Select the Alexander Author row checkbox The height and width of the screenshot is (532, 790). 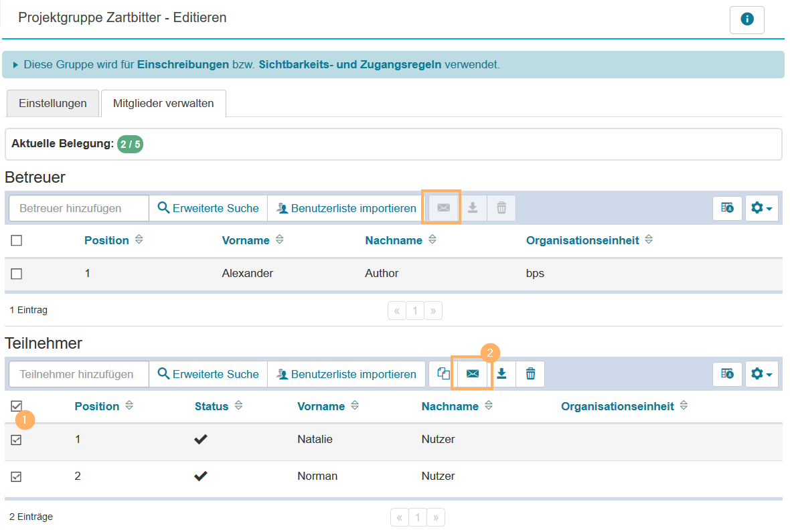pyautogui.click(x=17, y=273)
